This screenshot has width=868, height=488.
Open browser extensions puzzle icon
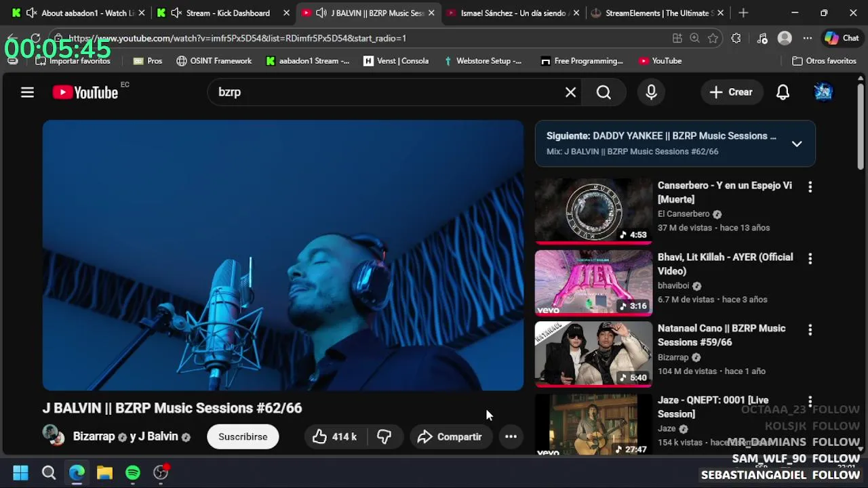coord(736,38)
